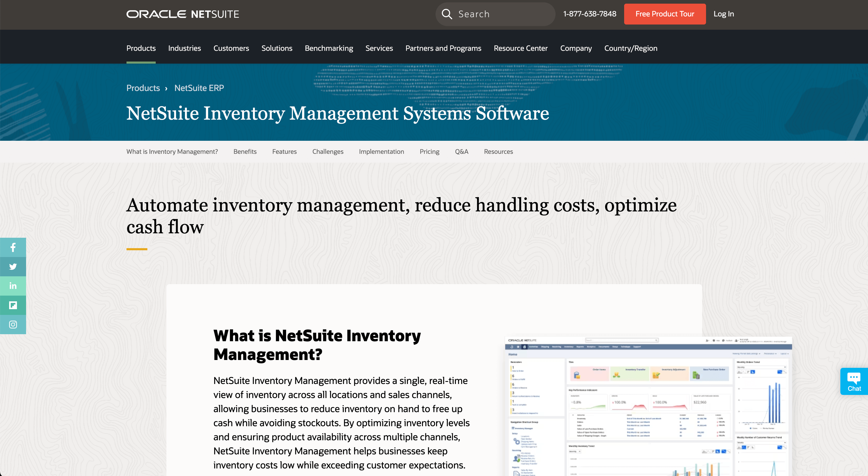Image resolution: width=868 pixels, height=476 pixels.
Task: Click the LinkedIn share icon
Action: (x=13, y=286)
